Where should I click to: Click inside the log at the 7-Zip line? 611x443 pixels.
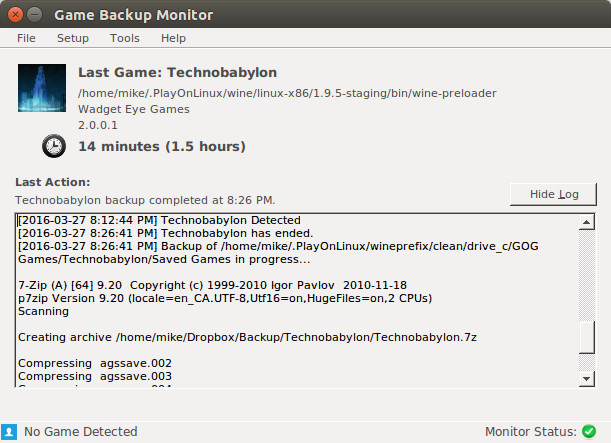[212, 285]
